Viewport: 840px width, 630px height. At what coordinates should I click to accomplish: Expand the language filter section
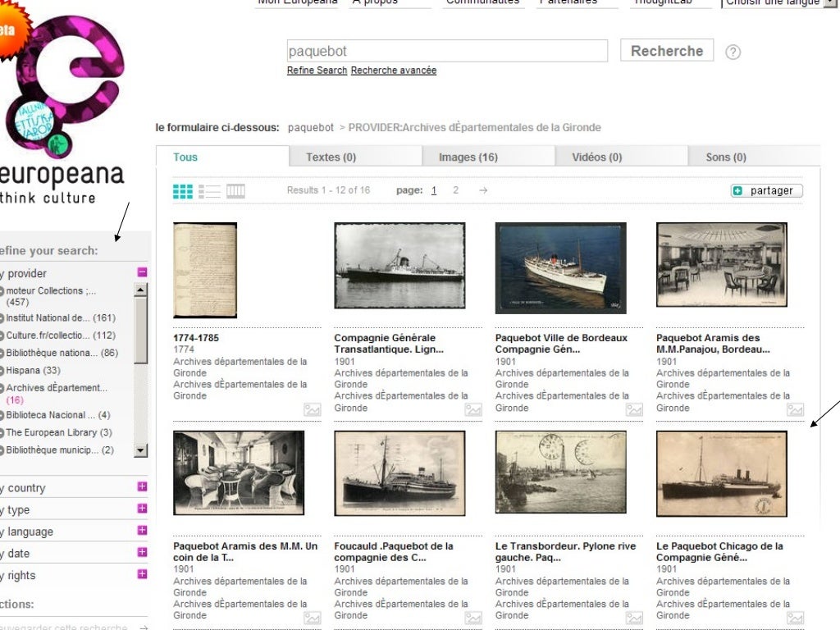pyautogui.click(x=142, y=530)
